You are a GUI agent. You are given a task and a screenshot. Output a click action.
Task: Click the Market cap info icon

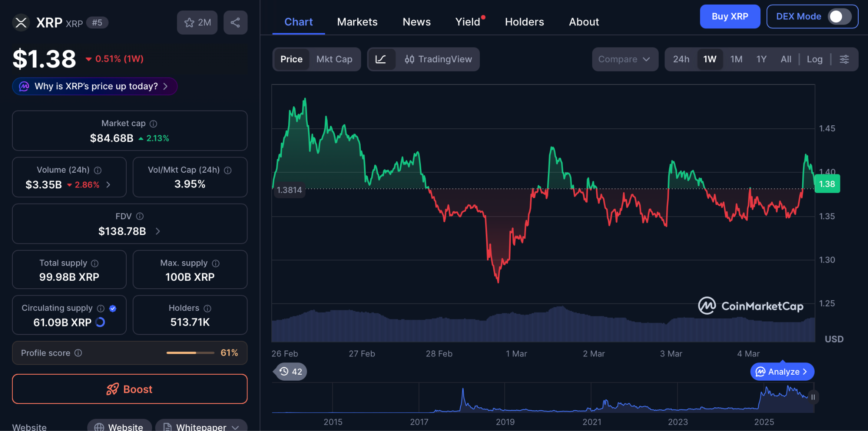(x=153, y=124)
